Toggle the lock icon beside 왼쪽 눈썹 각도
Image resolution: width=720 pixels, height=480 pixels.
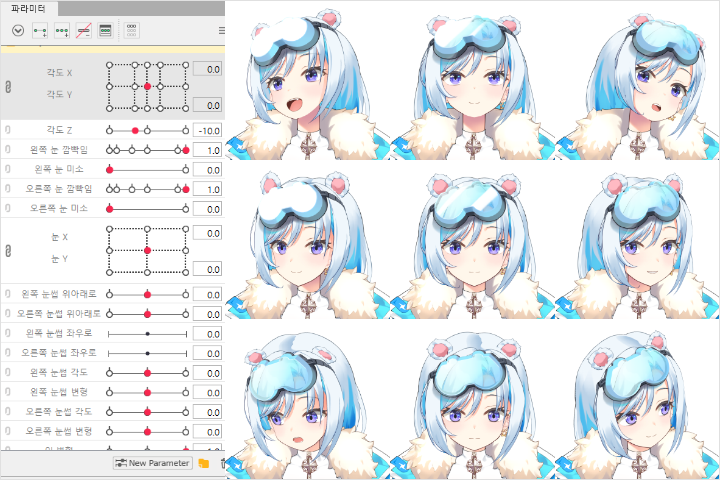pos(8,373)
